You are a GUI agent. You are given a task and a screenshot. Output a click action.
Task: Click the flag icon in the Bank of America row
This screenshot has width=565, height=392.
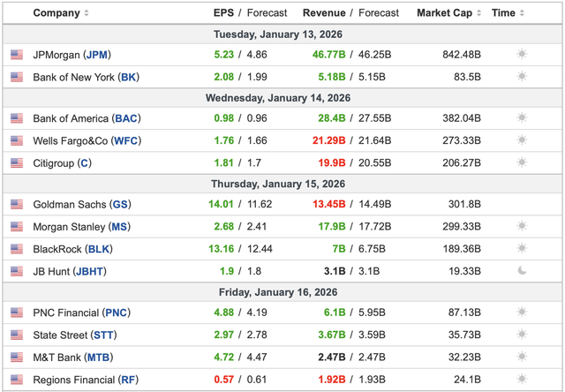point(17,118)
